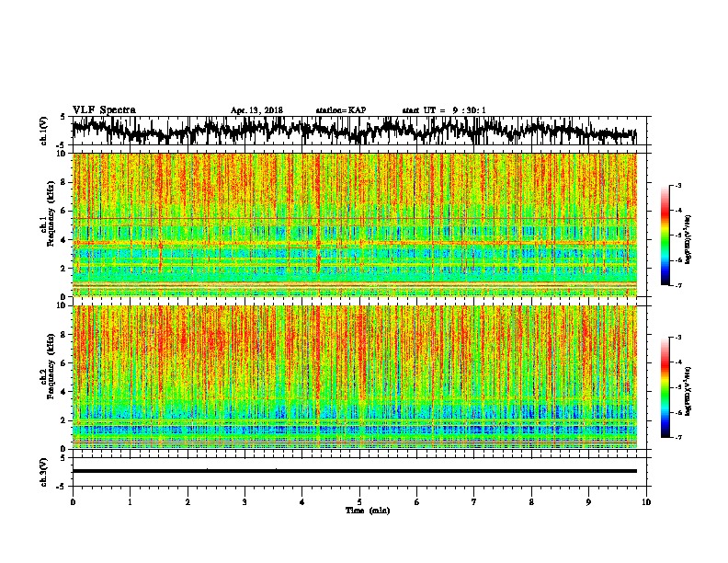Click inside the ch.1 spectrogram panel
The image size is (728, 563).
[355, 224]
